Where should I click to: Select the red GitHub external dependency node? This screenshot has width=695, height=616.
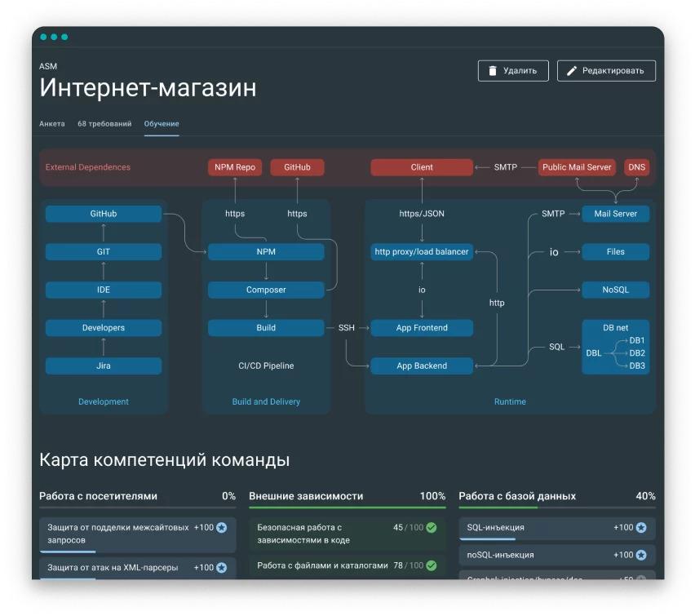pos(297,167)
